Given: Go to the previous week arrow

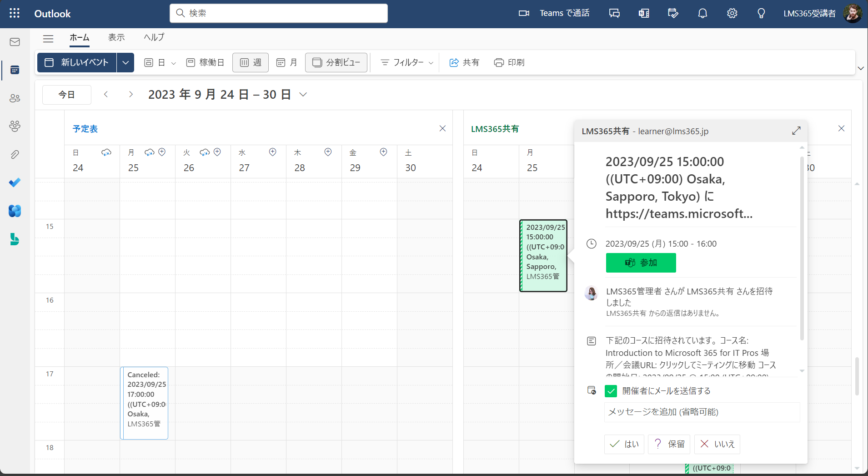Looking at the screenshot, I should coord(106,94).
